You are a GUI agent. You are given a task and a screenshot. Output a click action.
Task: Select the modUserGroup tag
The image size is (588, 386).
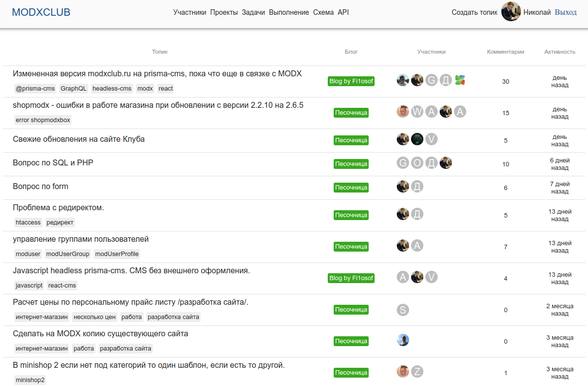point(68,254)
